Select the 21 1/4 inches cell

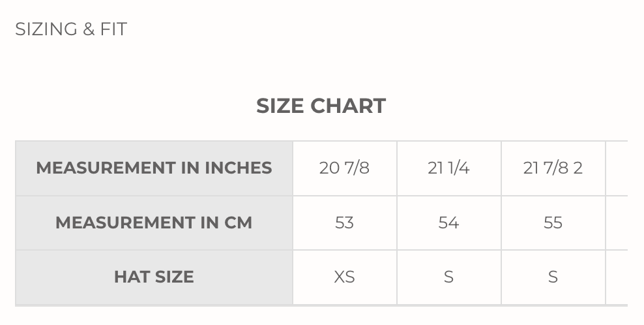[448, 168]
